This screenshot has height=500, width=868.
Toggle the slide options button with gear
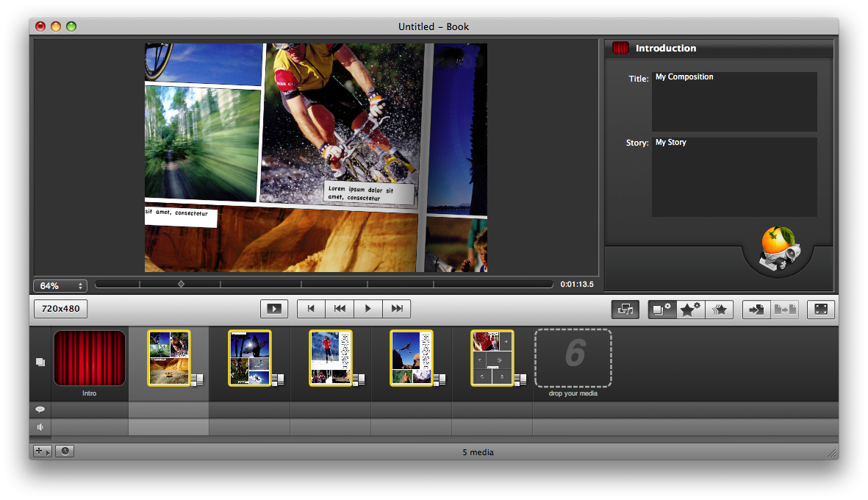[x=662, y=310]
